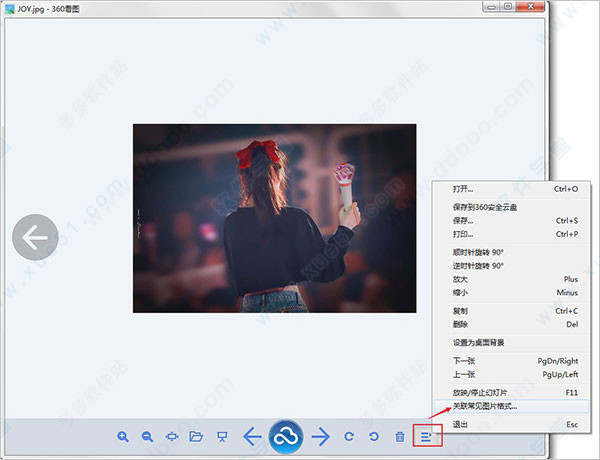Click the zoom out magnifier icon
The width and height of the screenshot is (600, 460).
tap(147, 436)
